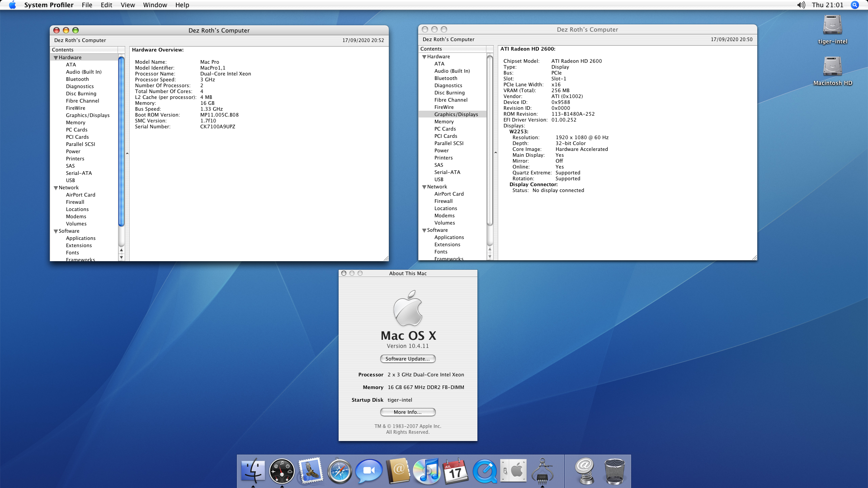Adjust the volume menu bar icon

801,5
